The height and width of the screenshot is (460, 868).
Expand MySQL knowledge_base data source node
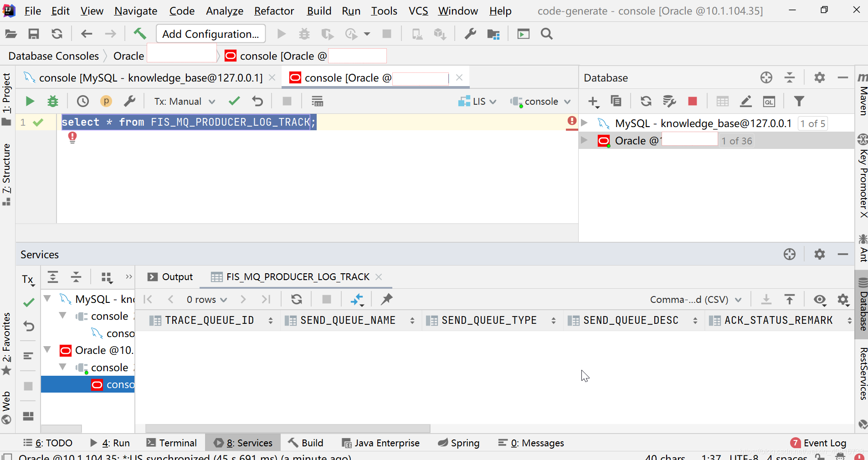pyautogui.click(x=585, y=123)
